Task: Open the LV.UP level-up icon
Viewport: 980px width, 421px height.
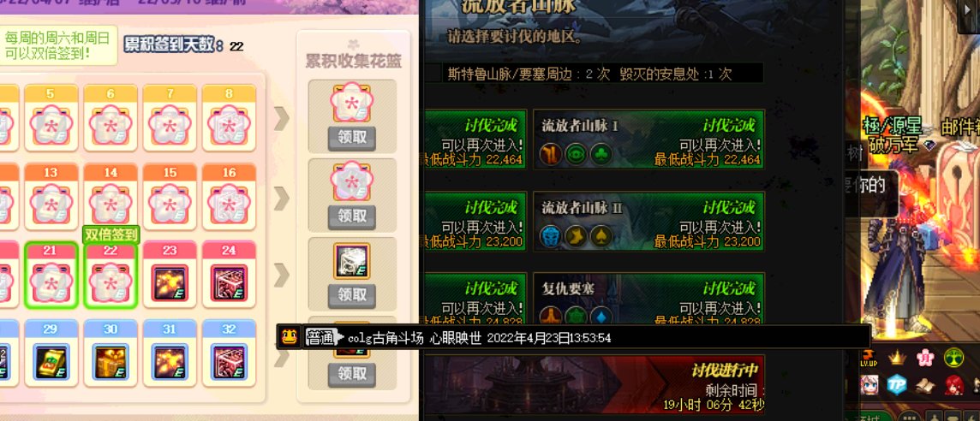Action: (x=869, y=358)
